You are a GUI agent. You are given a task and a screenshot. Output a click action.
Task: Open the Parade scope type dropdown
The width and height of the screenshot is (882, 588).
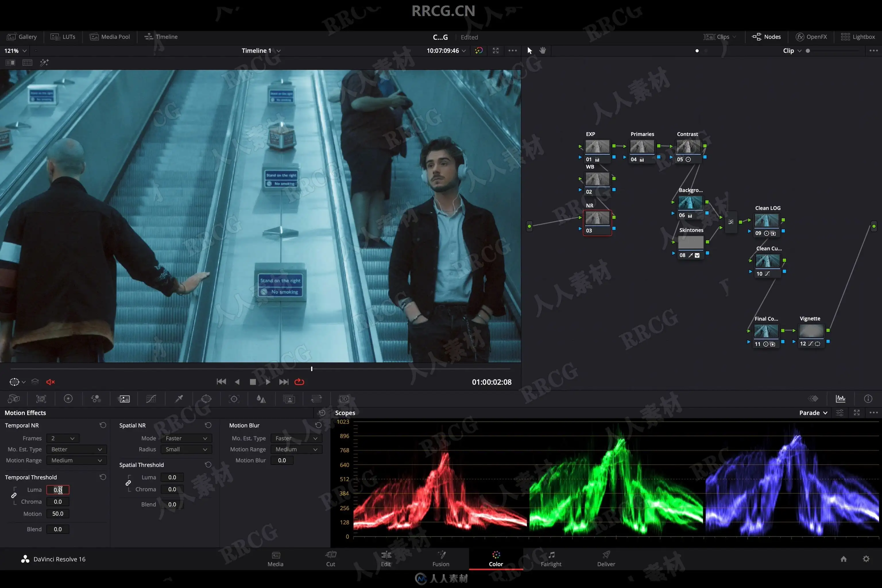coord(813,413)
